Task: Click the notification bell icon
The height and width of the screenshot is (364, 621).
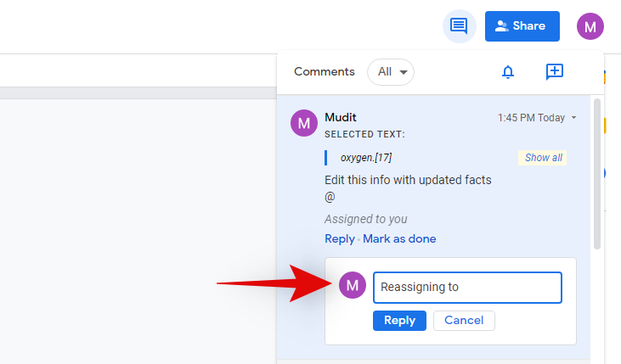Action: coord(508,72)
